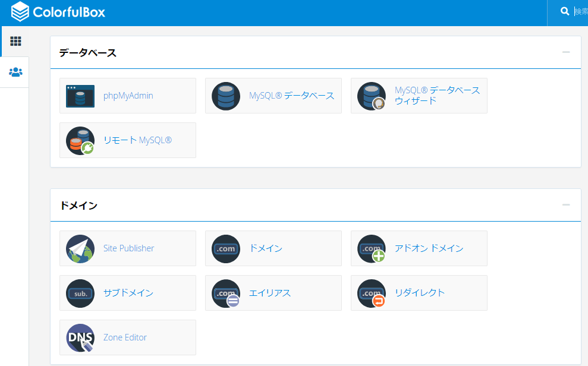The image size is (588, 366).
Task: Click the MySQL データベース ウィザード icon
Action: pyautogui.click(x=372, y=96)
